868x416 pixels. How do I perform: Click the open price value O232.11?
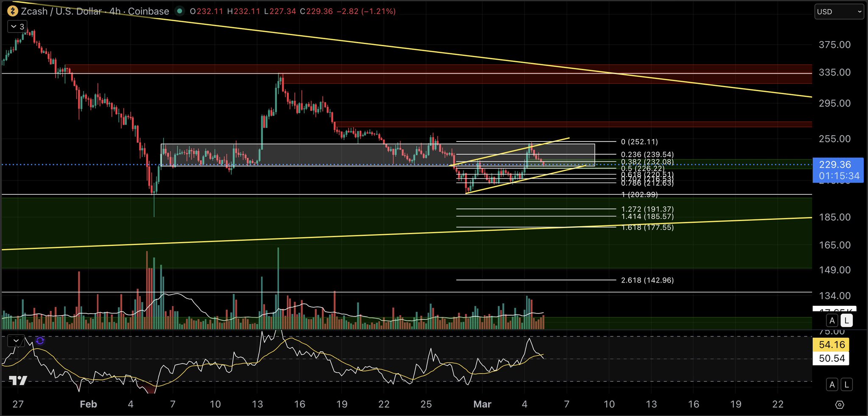[207, 11]
